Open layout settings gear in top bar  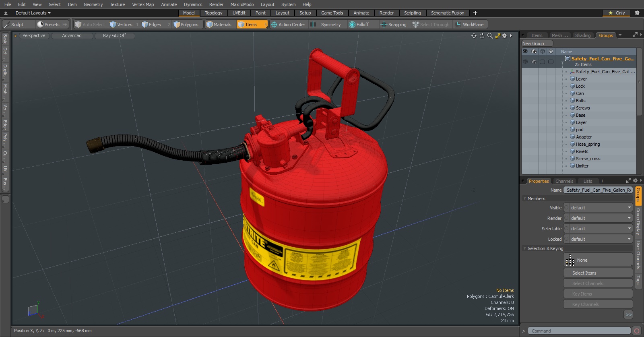click(x=637, y=13)
